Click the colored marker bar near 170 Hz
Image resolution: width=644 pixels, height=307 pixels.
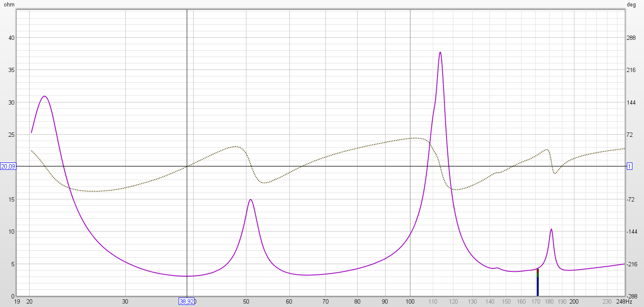537,283
